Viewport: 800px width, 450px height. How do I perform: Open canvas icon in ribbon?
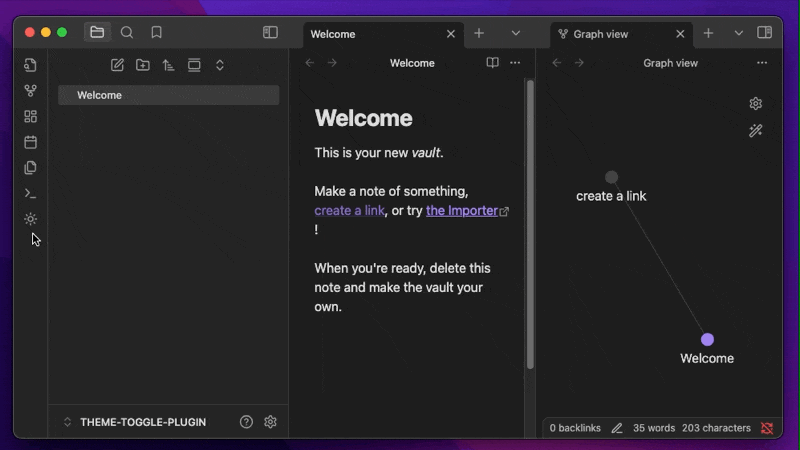pyautogui.click(x=31, y=116)
